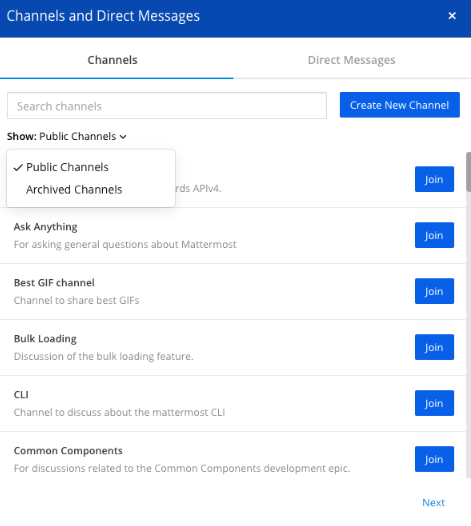
Task: Join the Bulk Loading channel
Action: [434, 347]
